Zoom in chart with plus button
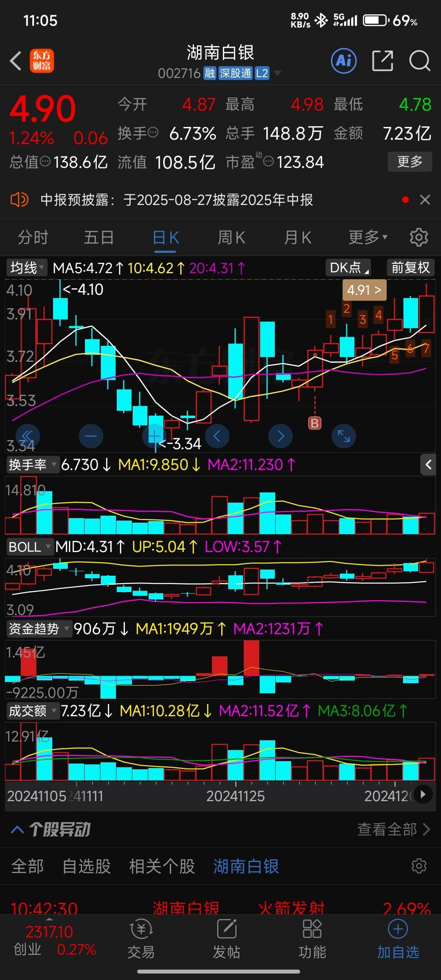This screenshot has width=441, height=980. click(154, 436)
